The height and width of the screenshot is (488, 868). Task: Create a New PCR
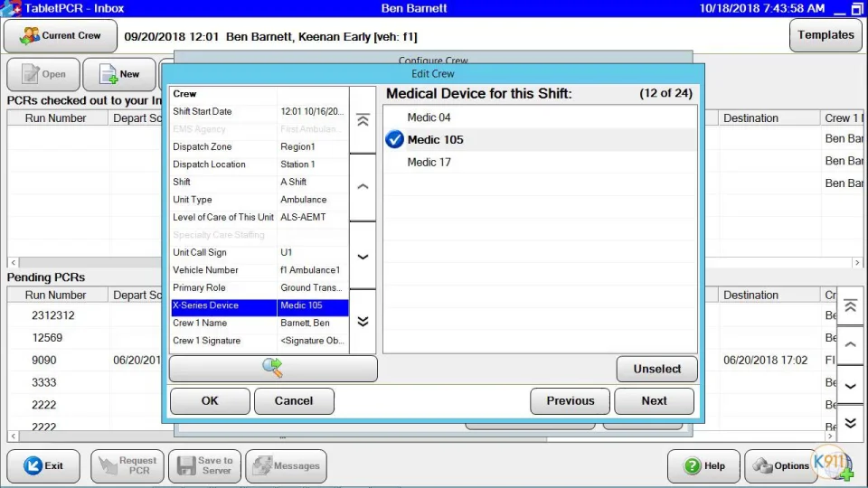pos(119,74)
